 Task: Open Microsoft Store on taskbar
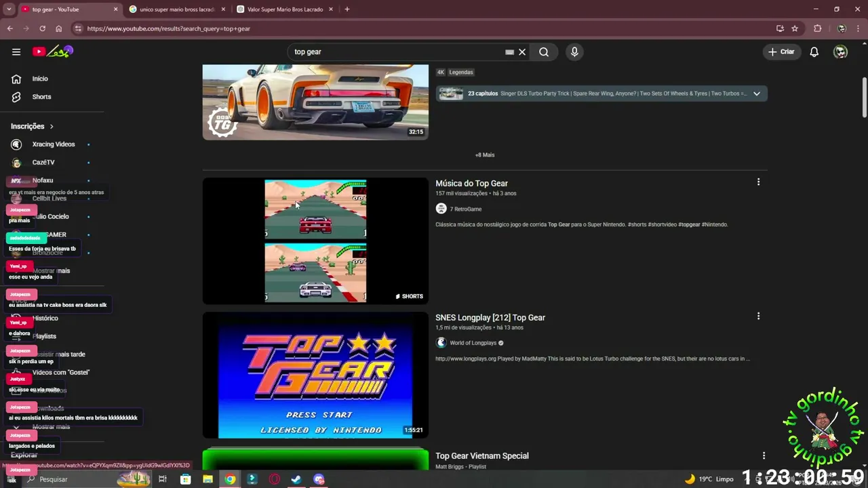(186, 479)
